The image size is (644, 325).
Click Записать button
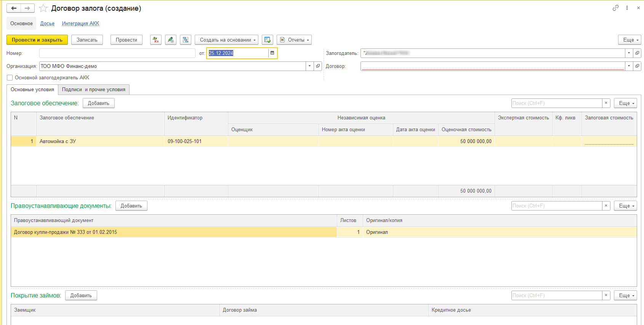[x=87, y=40]
